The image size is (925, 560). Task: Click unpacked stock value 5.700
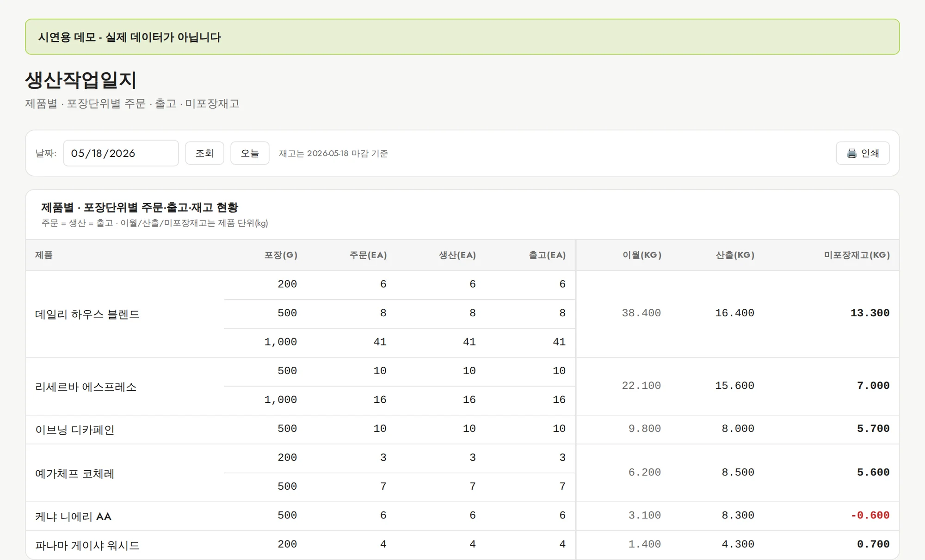coord(873,429)
